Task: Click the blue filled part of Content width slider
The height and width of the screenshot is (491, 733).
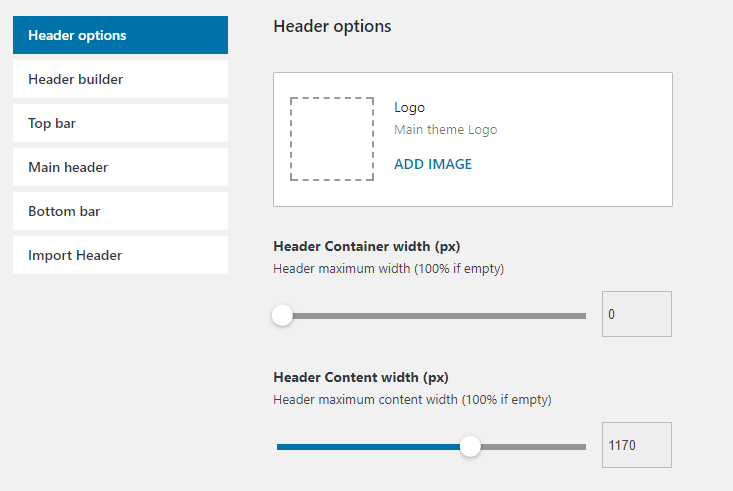Action: point(370,446)
